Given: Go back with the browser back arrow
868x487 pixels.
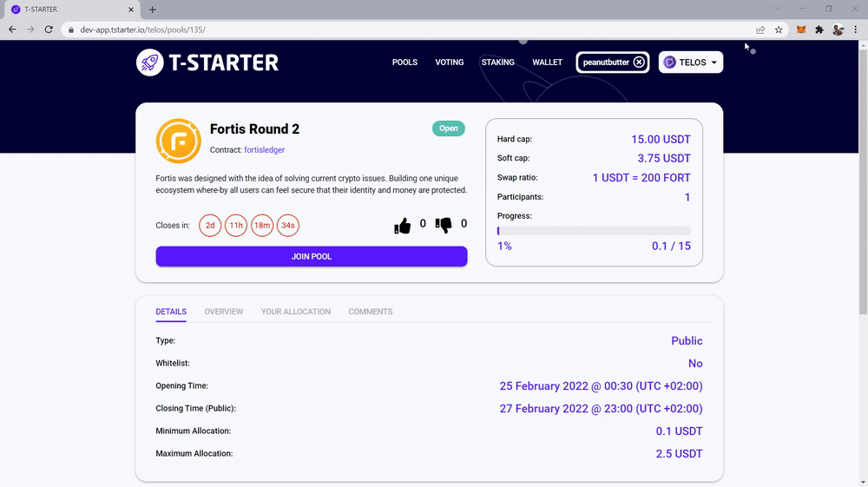Looking at the screenshot, I should (12, 30).
